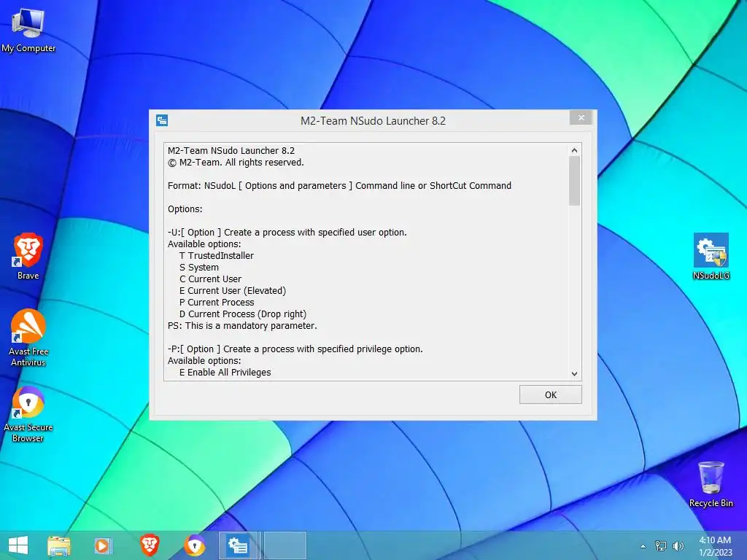Image resolution: width=747 pixels, height=560 pixels.
Task: Launch Brave from the desktop shortcut
Action: coord(28,256)
